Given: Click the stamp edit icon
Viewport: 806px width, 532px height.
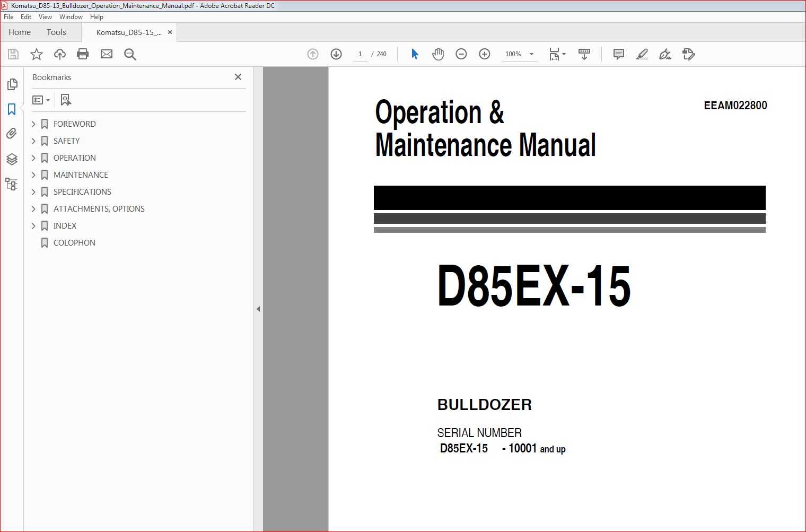Looking at the screenshot, I should [x=689, y=54].
